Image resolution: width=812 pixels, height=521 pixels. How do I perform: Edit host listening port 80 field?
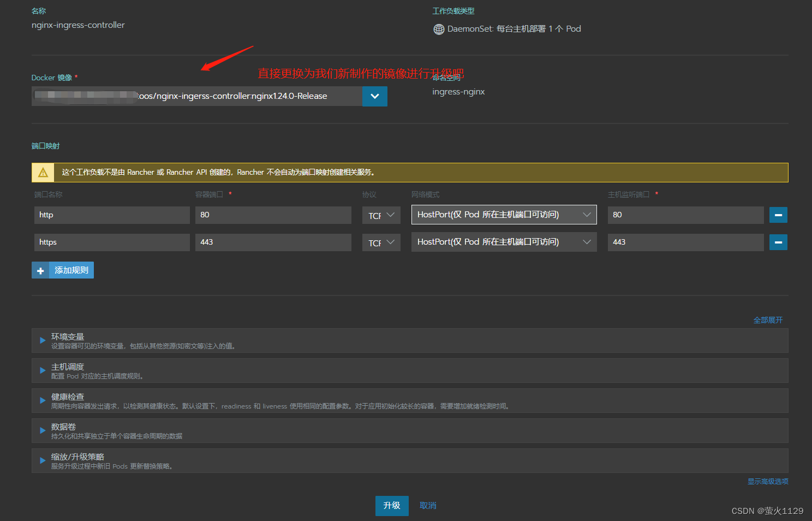pyautogui.click(x=686, y=215)
